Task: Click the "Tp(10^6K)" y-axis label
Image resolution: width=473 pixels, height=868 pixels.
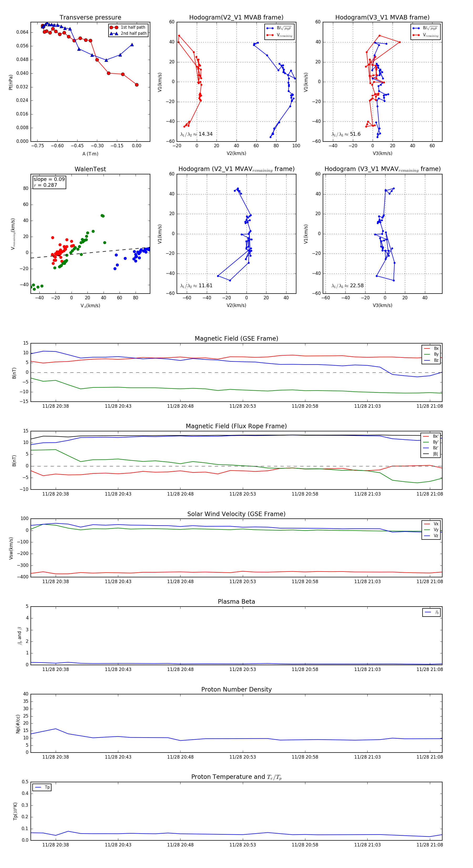Action: point(16,811)
